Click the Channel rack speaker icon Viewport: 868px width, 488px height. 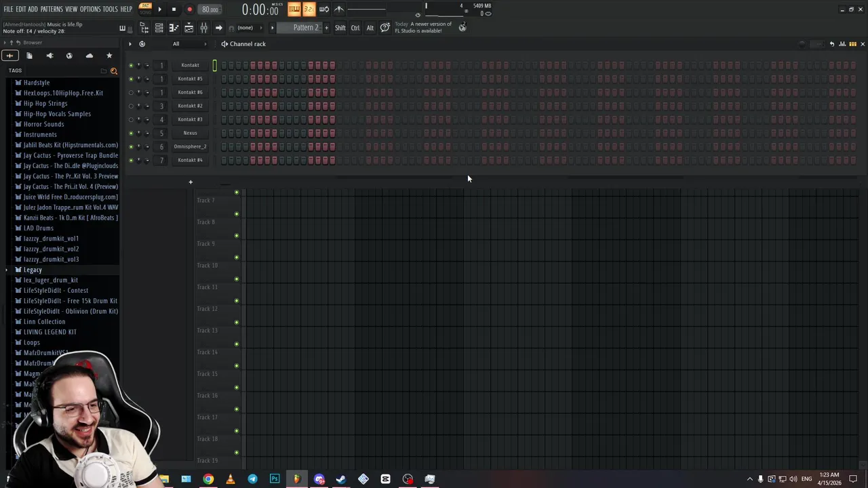(x=224, y=44)
